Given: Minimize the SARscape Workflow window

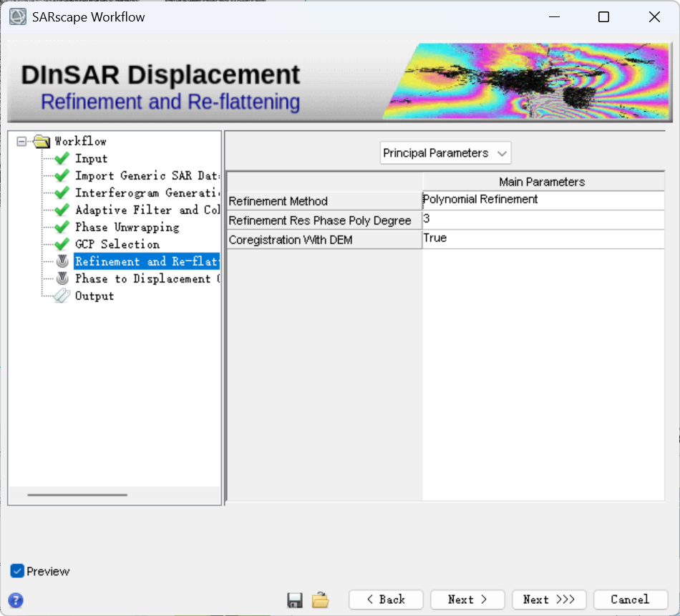Looking at the screenshot, I should 554,17.
